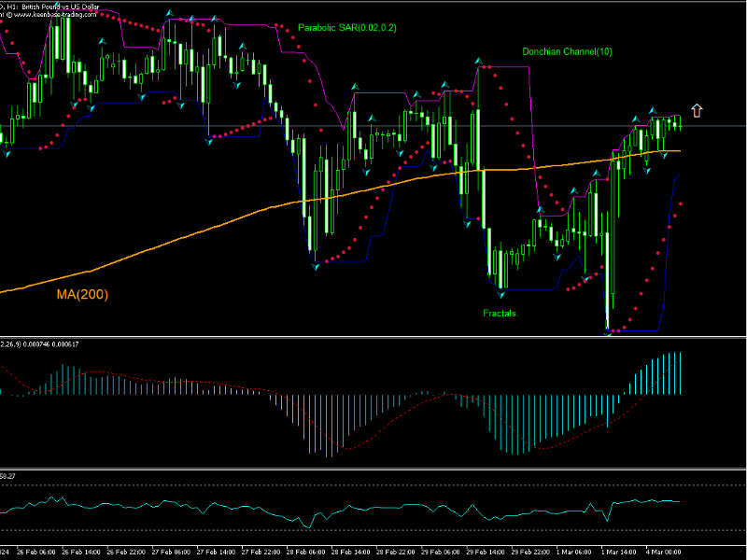Click the Fractals label

pos(499,314)
